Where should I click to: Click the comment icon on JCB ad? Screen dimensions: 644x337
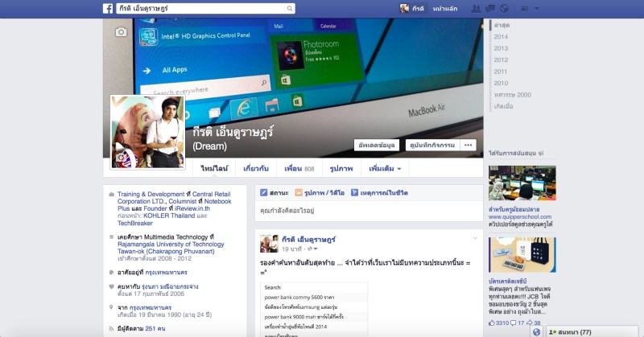coord(513,323)
